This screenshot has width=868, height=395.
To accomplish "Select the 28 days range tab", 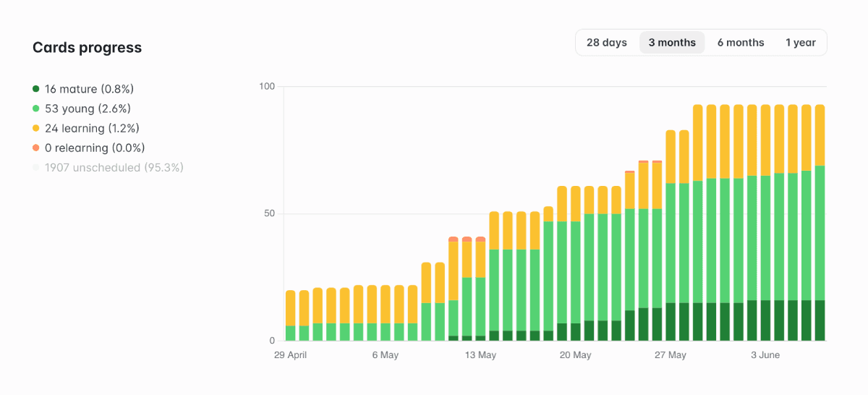I will tap(606, 43).
